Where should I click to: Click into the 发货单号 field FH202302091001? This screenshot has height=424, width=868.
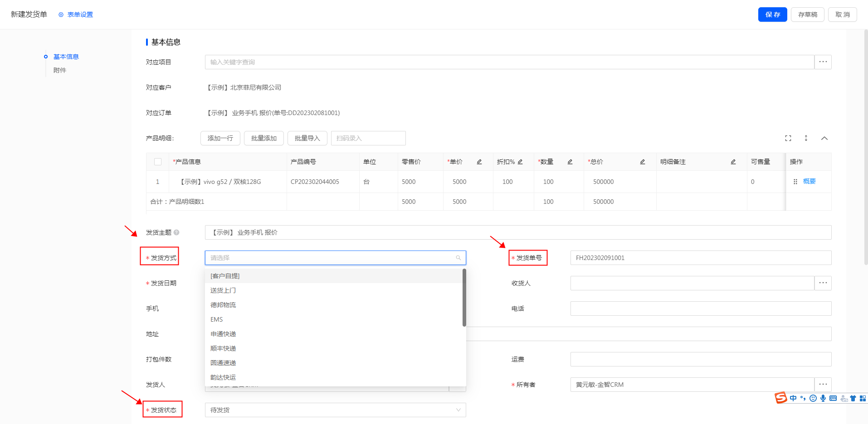point(701,258)
